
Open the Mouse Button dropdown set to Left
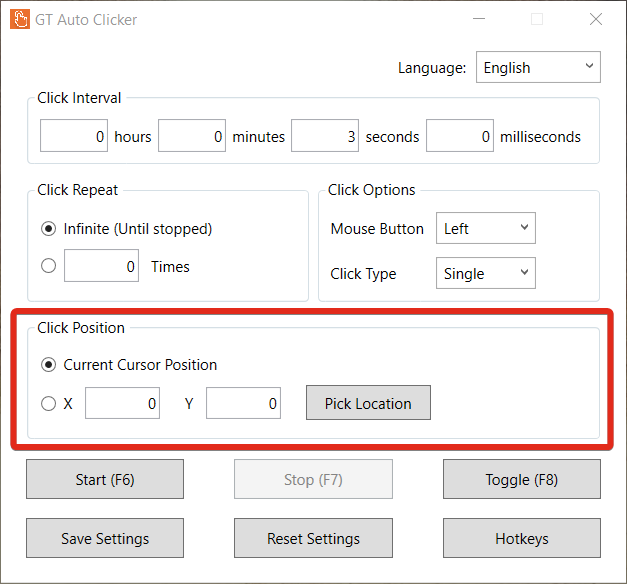tap(485, 228)
